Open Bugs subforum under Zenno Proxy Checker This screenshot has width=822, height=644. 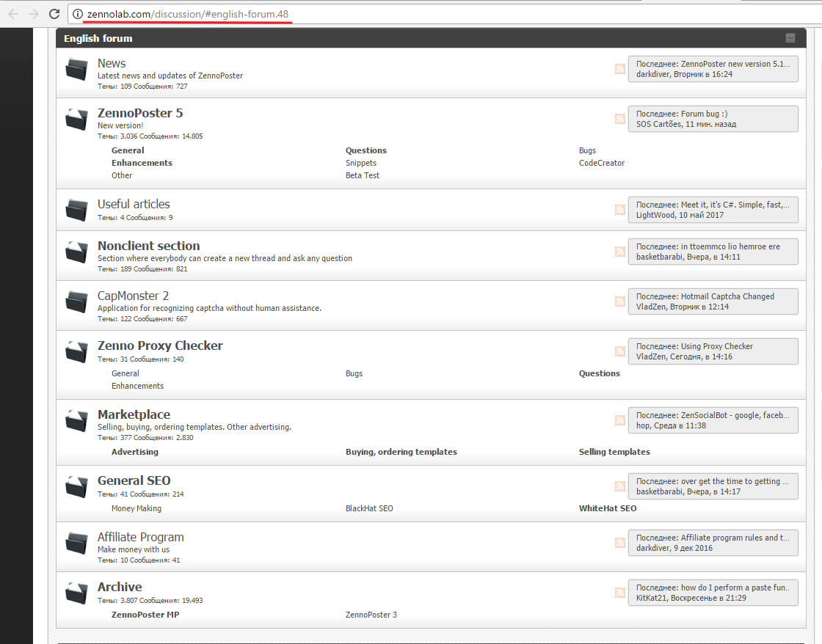point(354,373)
